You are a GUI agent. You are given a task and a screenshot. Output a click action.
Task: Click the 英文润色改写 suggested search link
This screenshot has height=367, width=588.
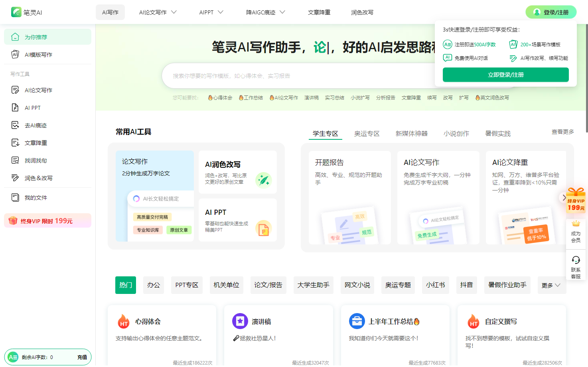[x=492, y=97]
